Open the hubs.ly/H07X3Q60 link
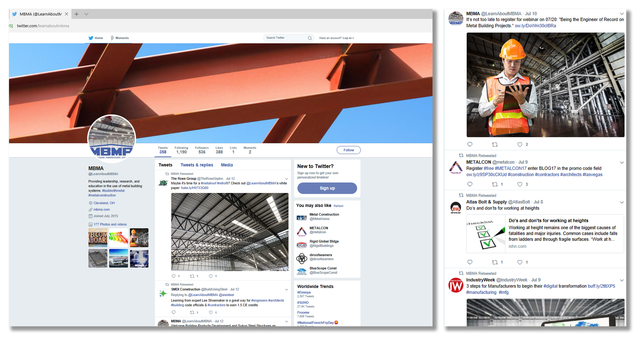Screen dimensions: 644x343 (x=194, y=188)
